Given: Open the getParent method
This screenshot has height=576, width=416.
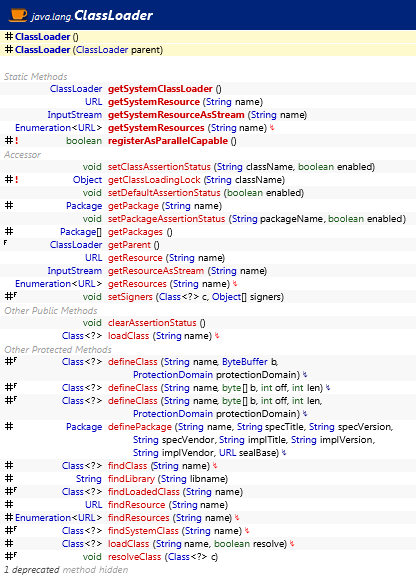Looking at the screenshot, I should 129,245.
